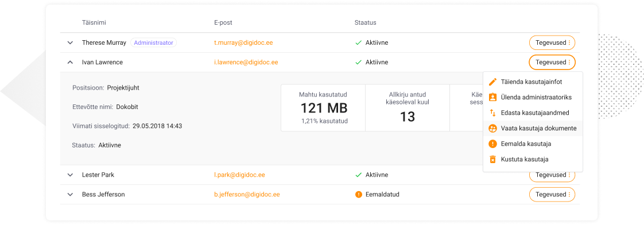Select Ülenda administraatoriks menu entry
Screen dimensions: 644x225
coord(533,98)
